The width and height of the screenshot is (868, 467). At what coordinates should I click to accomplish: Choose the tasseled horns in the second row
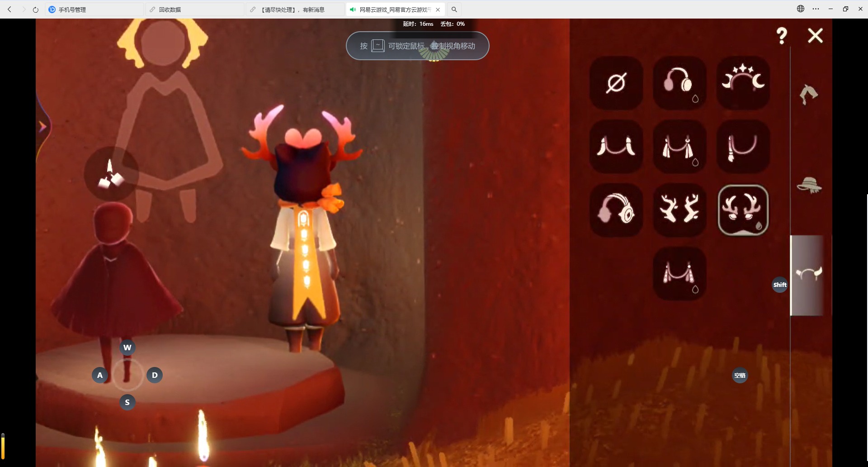click(x=679, y=146)
